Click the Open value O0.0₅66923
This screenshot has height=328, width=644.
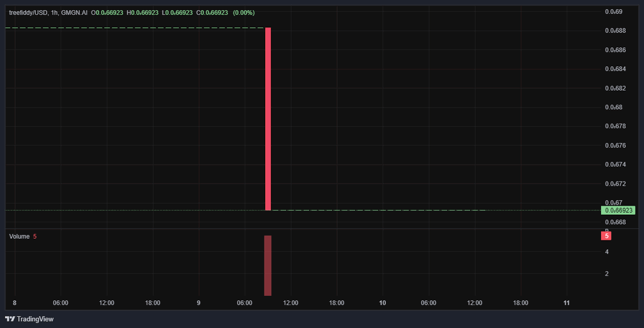(x=107, y=12)
